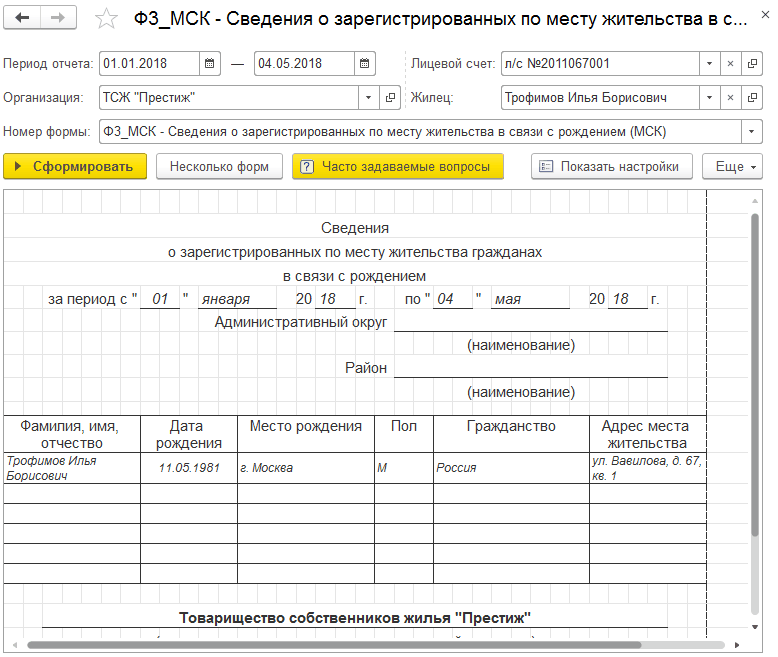Open the ТСЖ Престиж organization card
778x657 pixels.
tap(390, 97)
